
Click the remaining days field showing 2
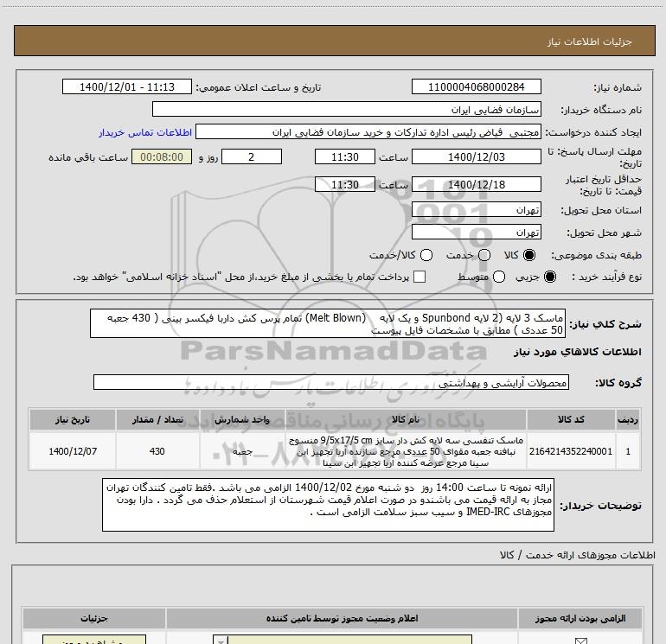pos(252,156)
